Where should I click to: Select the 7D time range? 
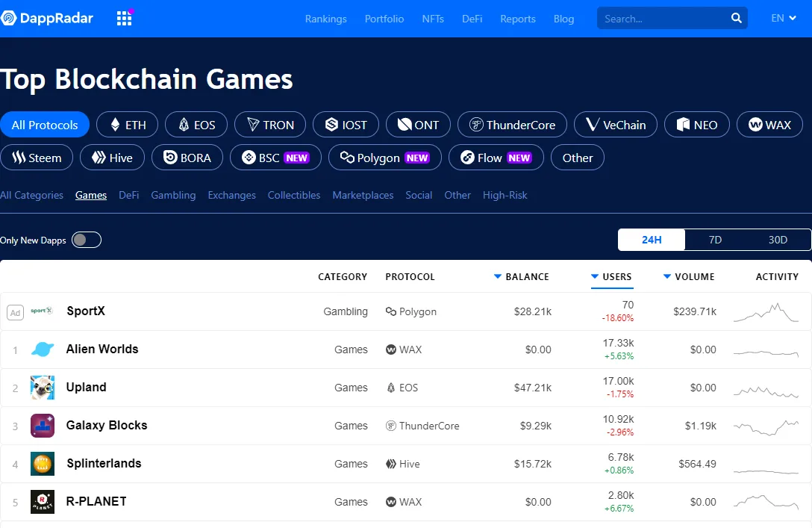coord(715,240)
